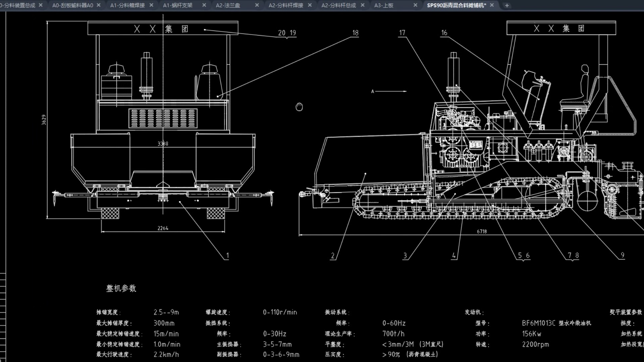Select the A3-上板 drawing tab

[384, 5]
